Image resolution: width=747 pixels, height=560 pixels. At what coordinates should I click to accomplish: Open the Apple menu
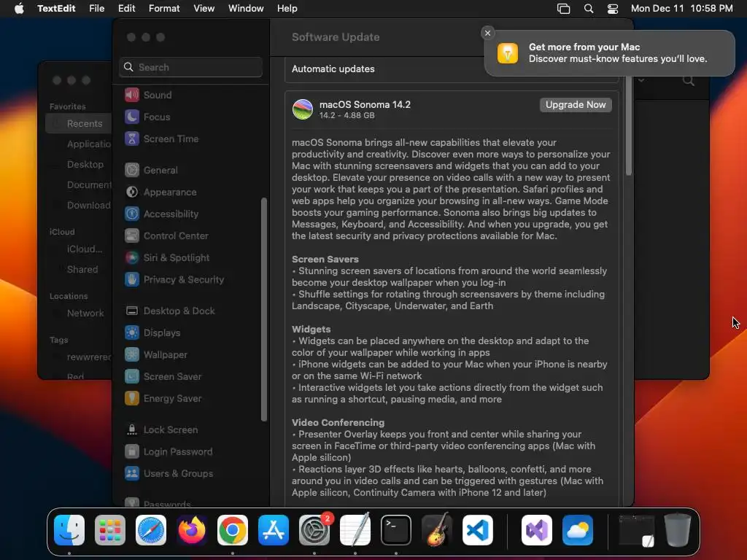click(19, 9)
